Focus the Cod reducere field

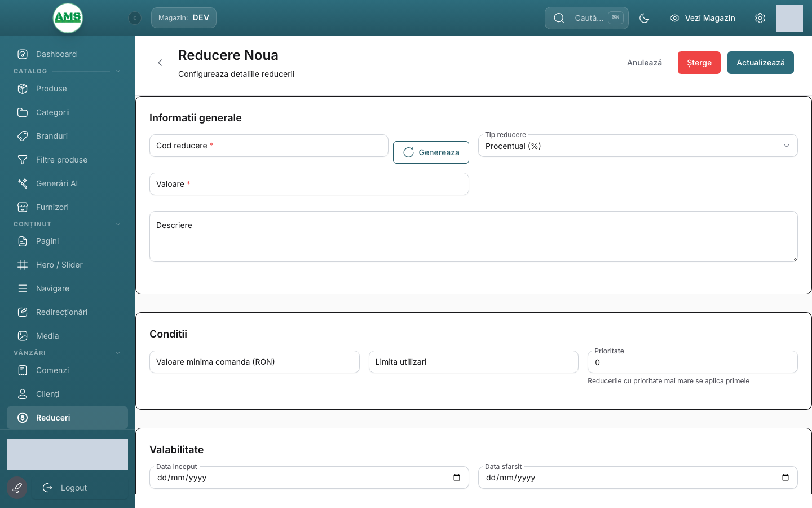pos(269,146)
